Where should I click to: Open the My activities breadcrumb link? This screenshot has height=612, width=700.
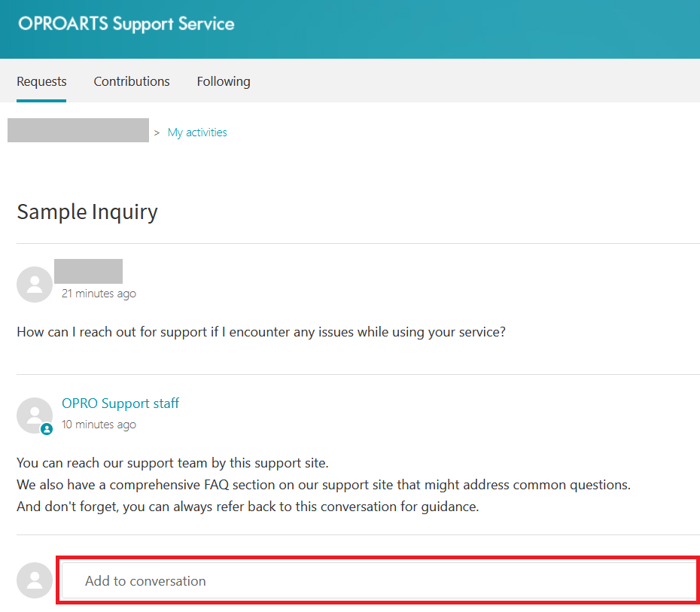[x=197, y=132]
